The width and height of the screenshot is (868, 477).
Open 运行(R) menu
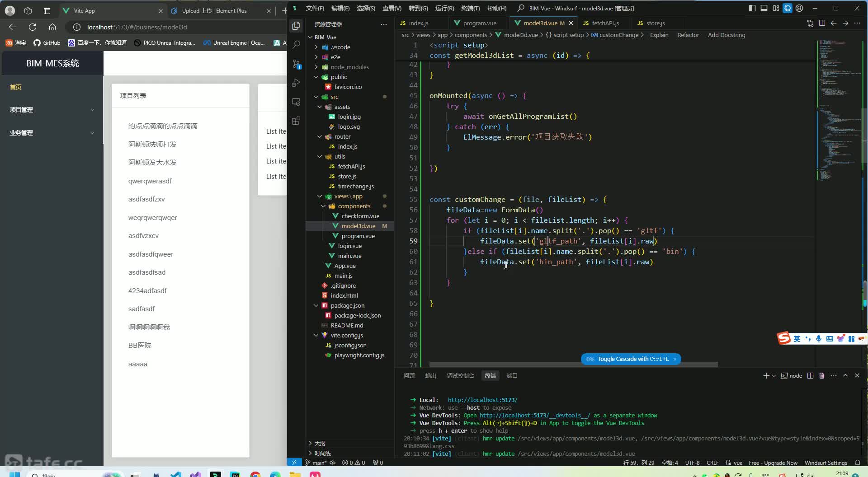[x=444, y=8]
